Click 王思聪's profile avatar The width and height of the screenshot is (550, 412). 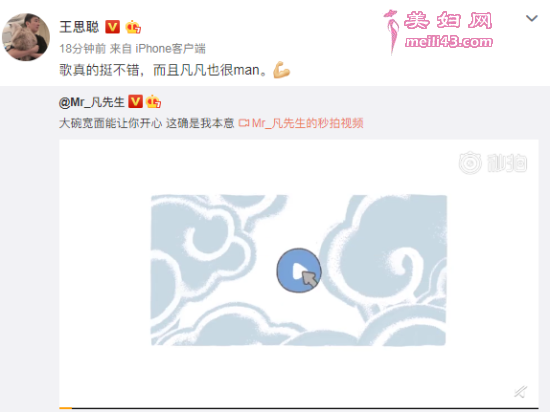coord(26,37)
